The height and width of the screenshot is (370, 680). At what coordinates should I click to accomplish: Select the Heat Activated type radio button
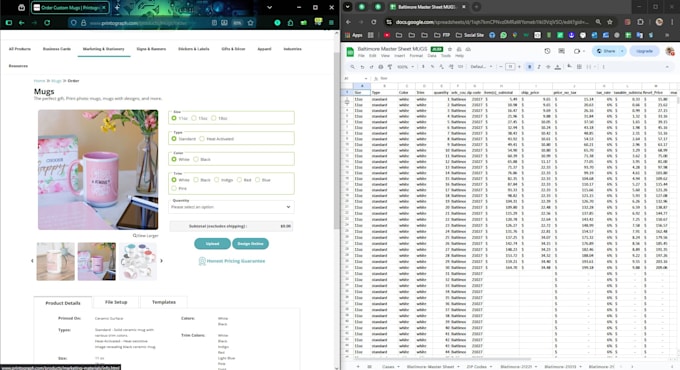pyautogui.click(x=202, y=139)
